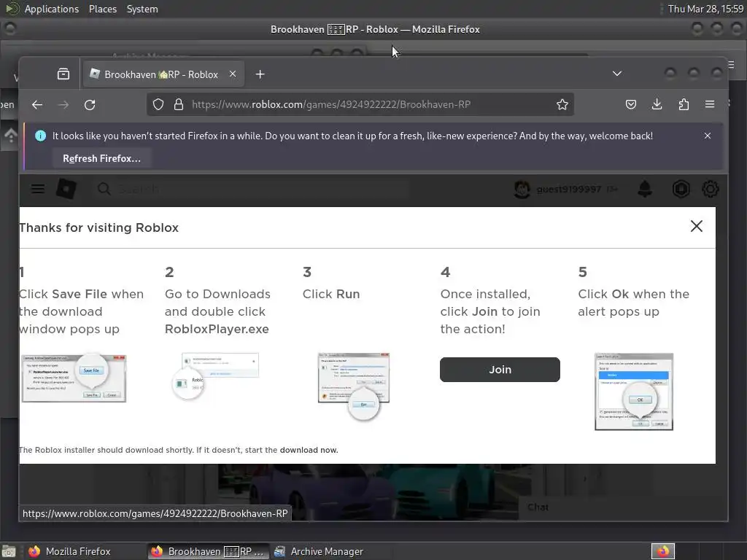Open the guest9199997 avatar profile
The image size is (747, 560).
click(x=522, y=190)
